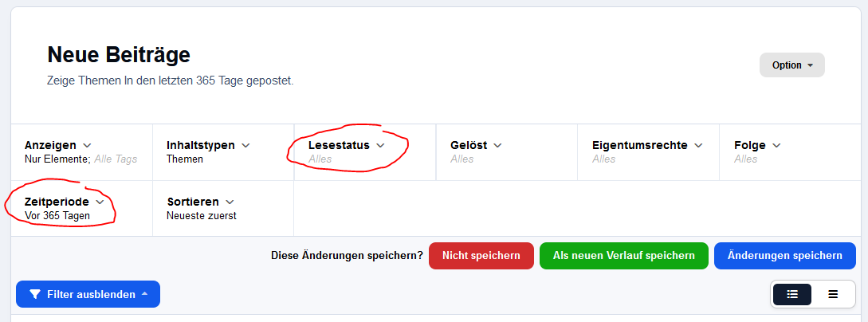Open the Option menu
The width and height of the screenshot is (868, 322).
click(792, 65)
